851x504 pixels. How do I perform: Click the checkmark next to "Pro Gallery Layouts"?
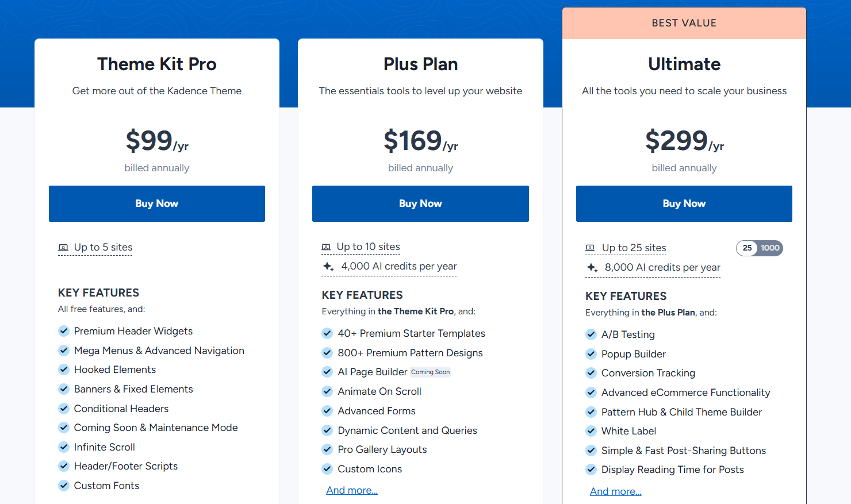pos(327,449)
